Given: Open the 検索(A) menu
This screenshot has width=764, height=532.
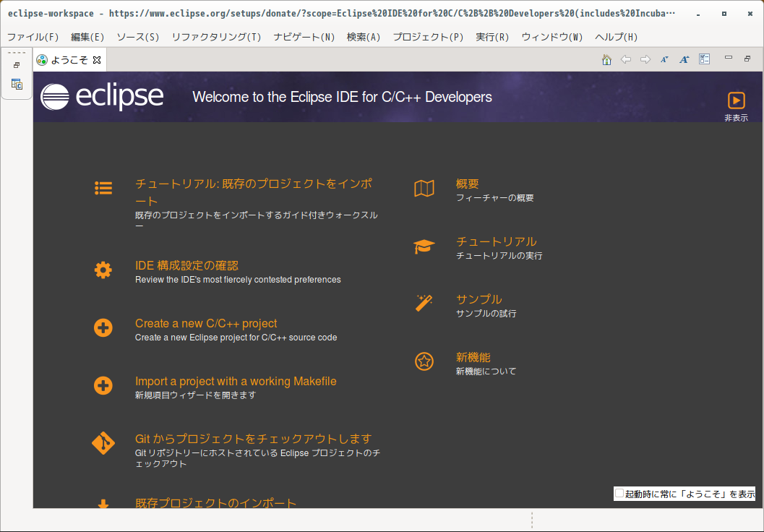Looking at the screenshot, I should pyautogui.click(x=364, y=37).
